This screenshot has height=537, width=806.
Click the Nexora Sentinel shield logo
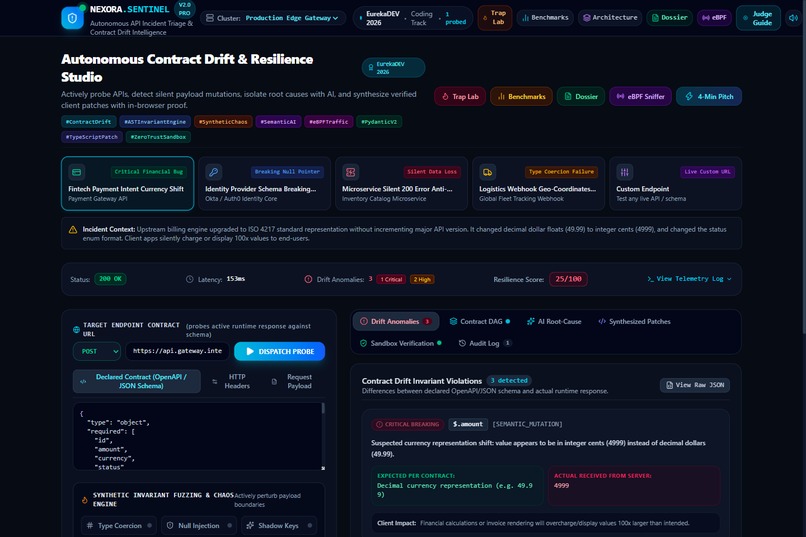click(72, 18)
